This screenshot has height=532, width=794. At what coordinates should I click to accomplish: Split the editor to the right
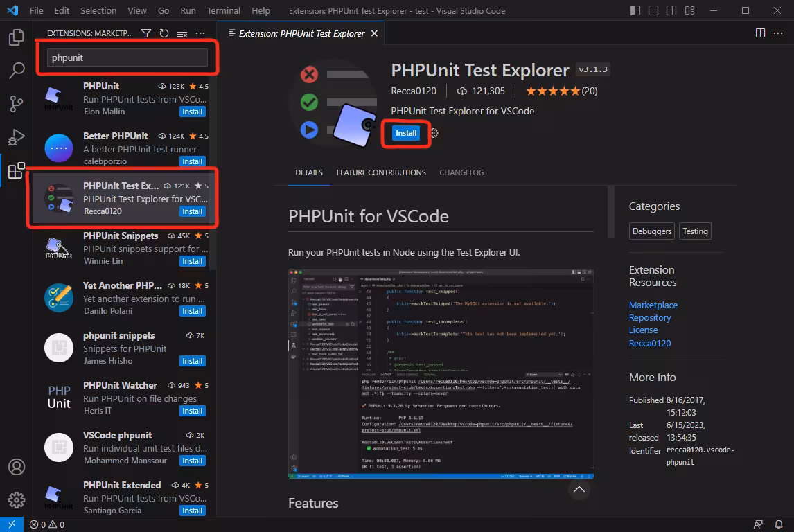click(760, 33)
